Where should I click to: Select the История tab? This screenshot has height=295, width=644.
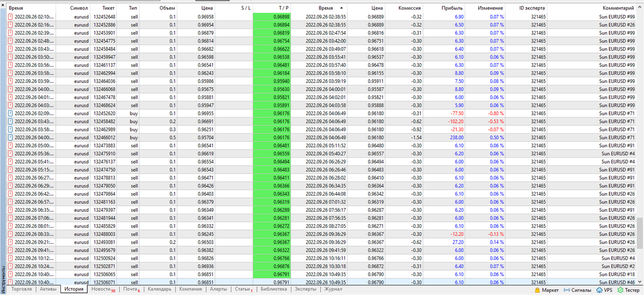click(x=74, y=289)
